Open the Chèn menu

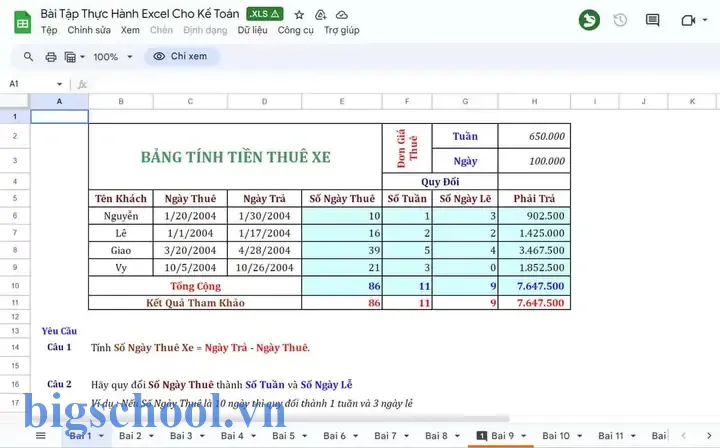pyautogui.click(x=161, y=30)
